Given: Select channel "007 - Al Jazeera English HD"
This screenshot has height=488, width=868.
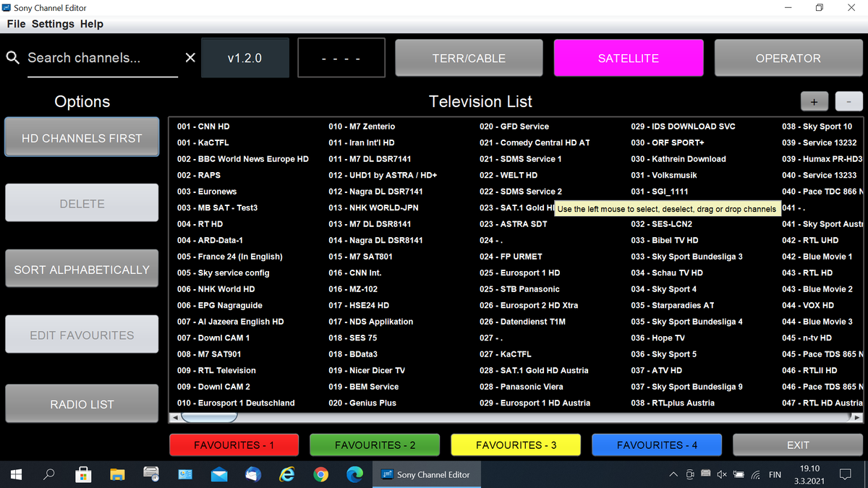Looking at the screenshot, I should tap(230, 322).
